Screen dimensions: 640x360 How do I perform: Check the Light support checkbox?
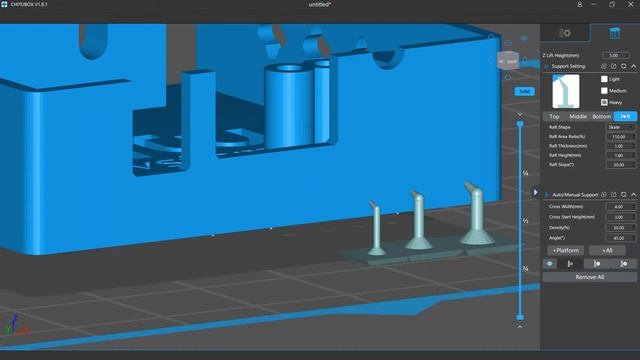[x=604, y=79]
